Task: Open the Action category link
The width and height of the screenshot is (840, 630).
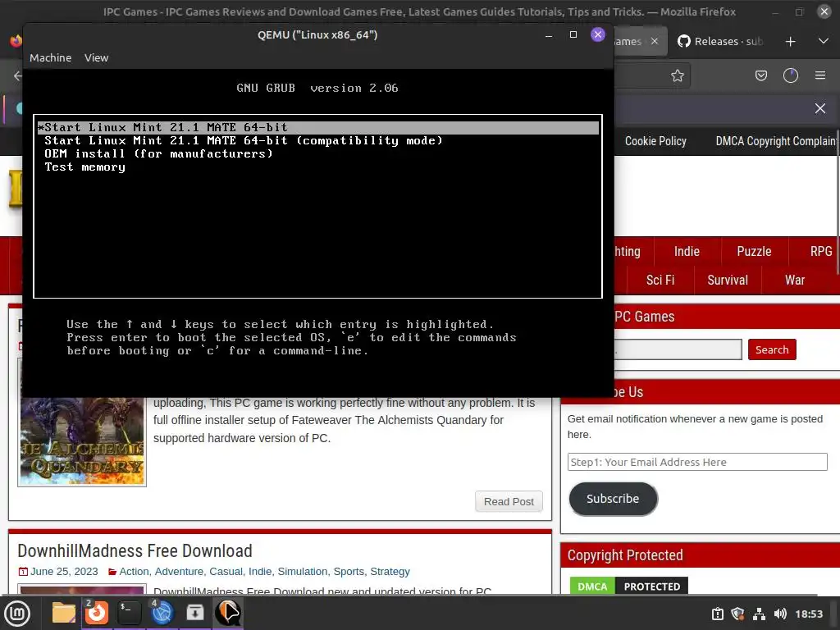Action: pos(134,572)
